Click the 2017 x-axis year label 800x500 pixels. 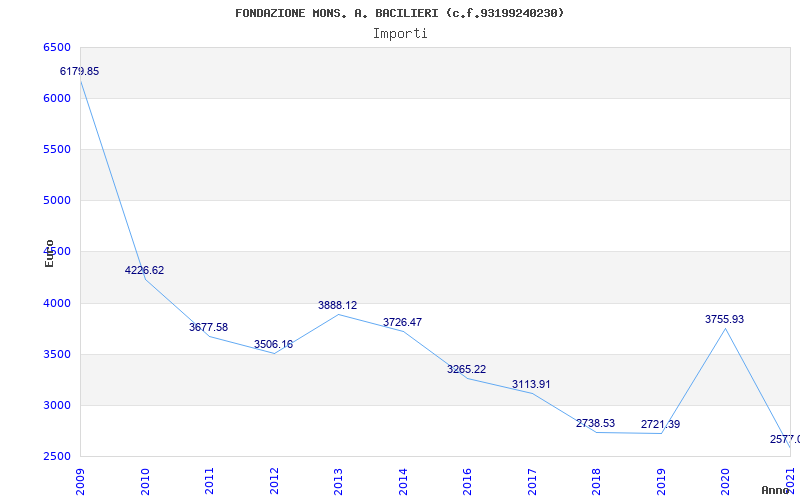(x=532, y=482)
